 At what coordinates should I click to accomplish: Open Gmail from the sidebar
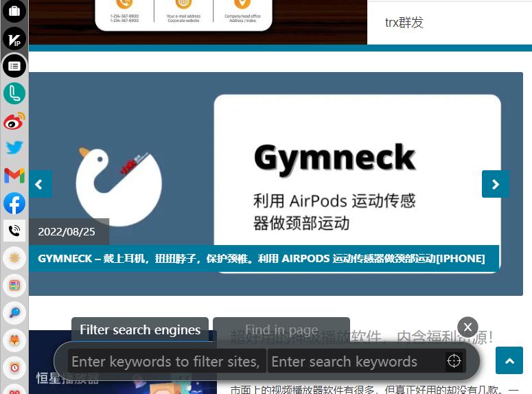tap(14, 176)
